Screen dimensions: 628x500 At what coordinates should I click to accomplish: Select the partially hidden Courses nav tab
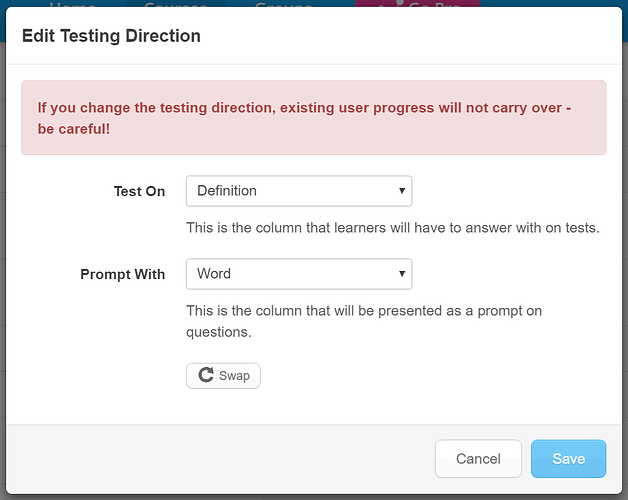click(x=175, y=4)
